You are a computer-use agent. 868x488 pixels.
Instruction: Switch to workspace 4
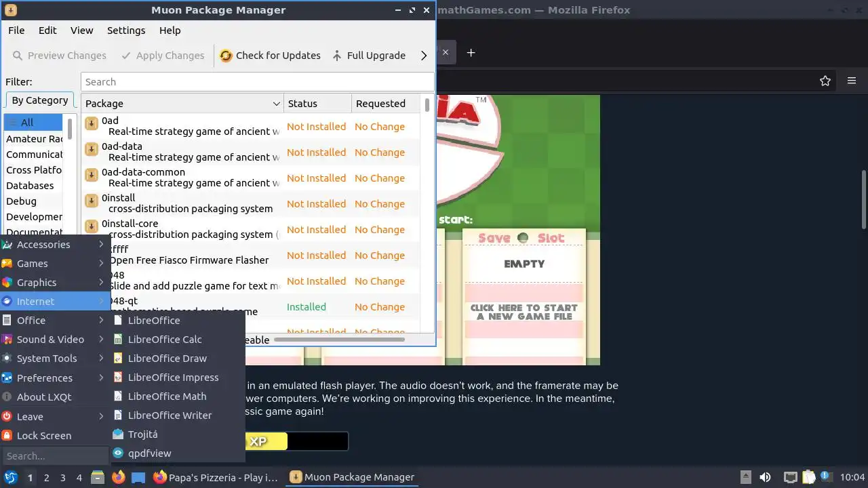[79, 478]
